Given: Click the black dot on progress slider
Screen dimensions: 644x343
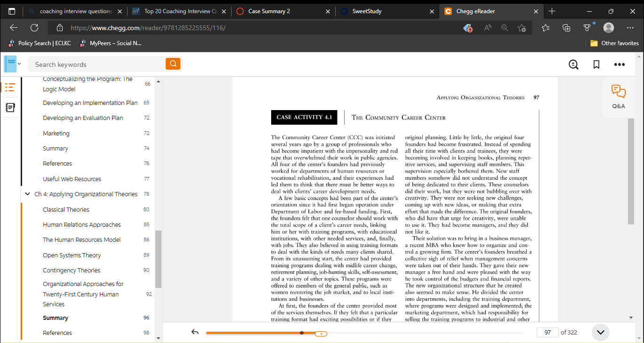Looking at the screenshot, I should [x=301, y=333].
